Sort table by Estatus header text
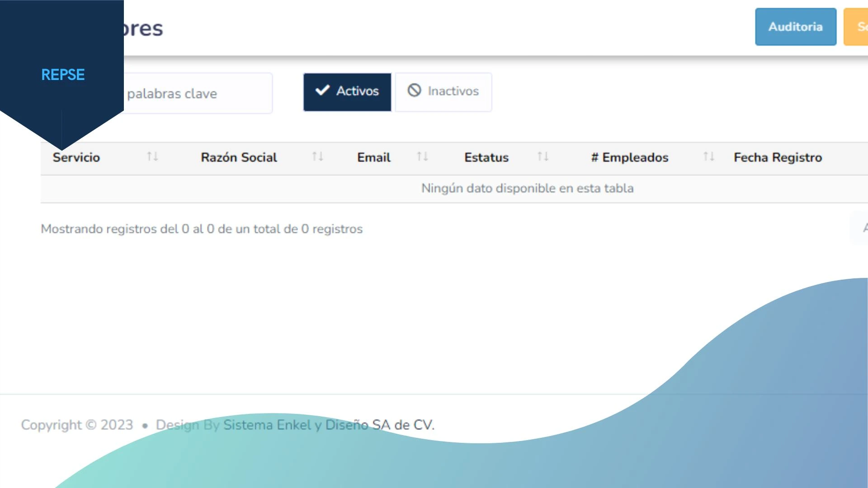Screen dimensions: 868x488 click(x=486, y=157)
